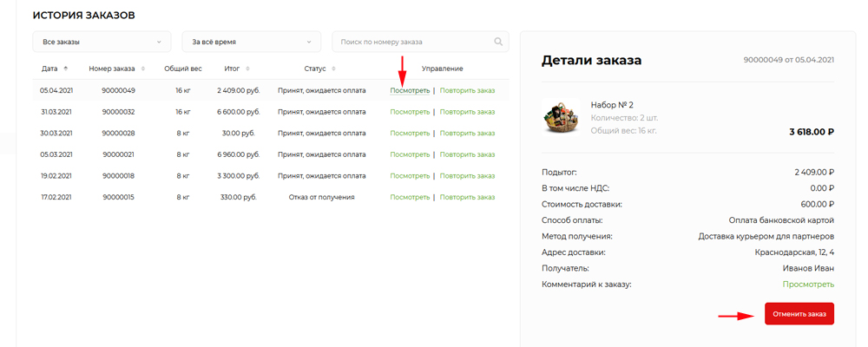Click Повторить заказ for order 90000028
The height and width of the screenshot is (347, 868).
467,133
